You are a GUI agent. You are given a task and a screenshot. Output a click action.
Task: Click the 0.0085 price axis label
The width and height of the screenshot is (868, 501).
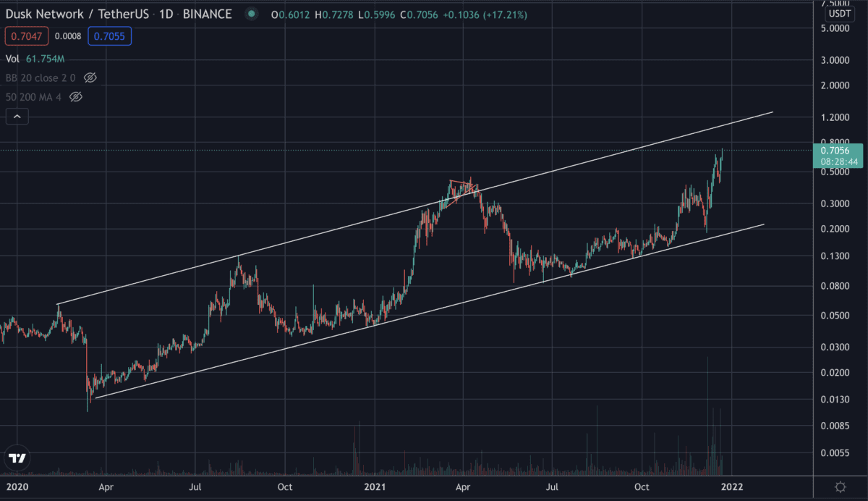click(x=836, y=426)
